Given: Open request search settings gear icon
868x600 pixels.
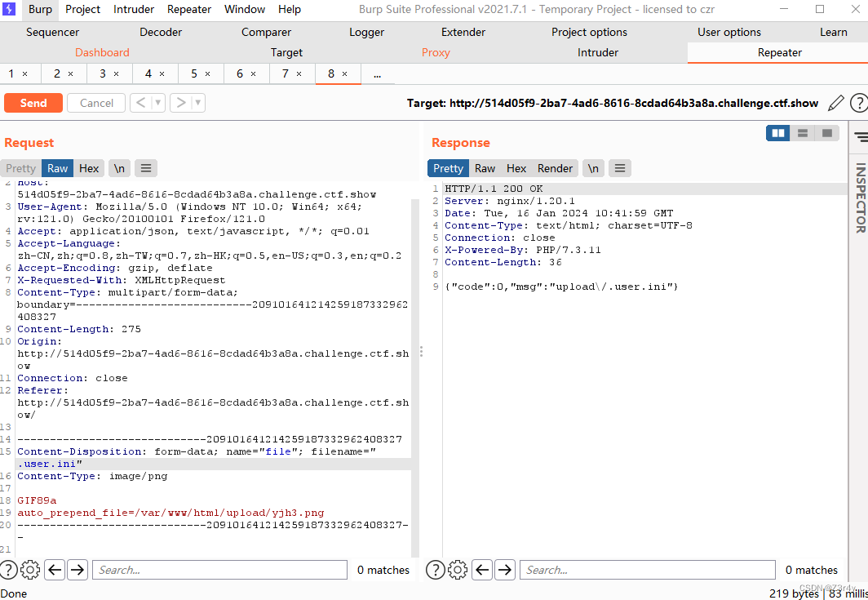Looking at the screenshot, I should tap(30, 570).
